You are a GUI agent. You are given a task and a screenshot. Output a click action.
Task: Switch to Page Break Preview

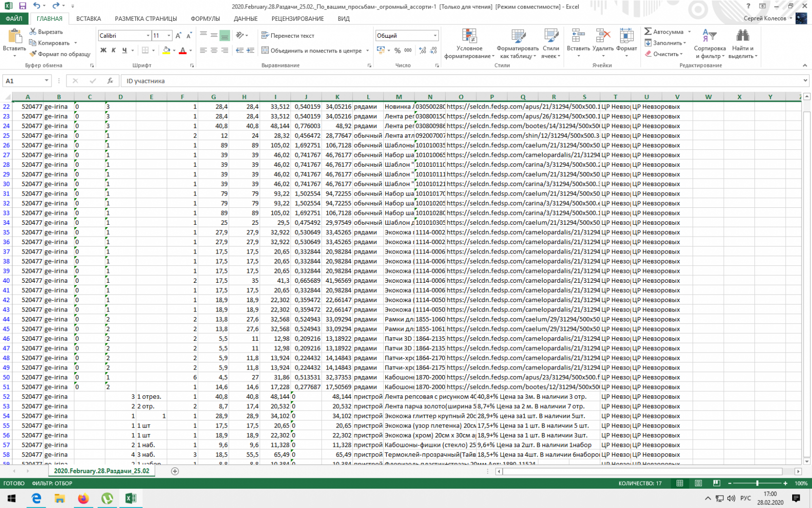tap(716, 483)
